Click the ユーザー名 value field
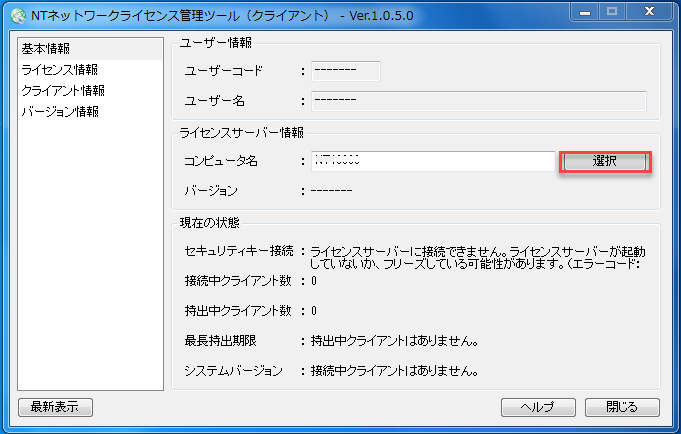This screenshot has width=681, height=434. coord(478,100)
